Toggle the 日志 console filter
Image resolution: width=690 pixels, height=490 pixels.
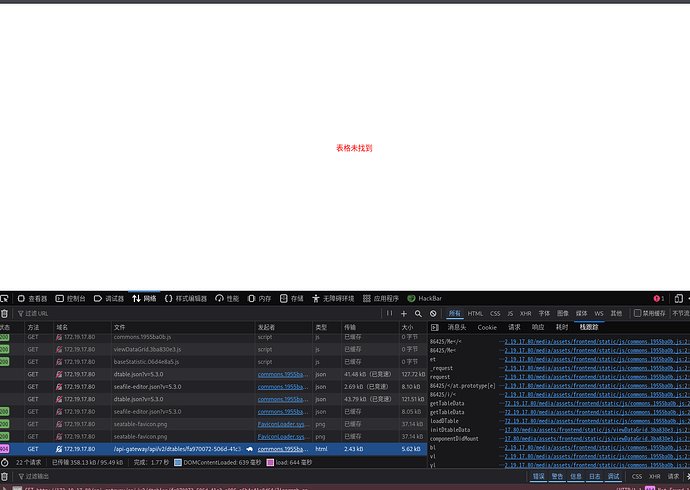coord(595,476)
